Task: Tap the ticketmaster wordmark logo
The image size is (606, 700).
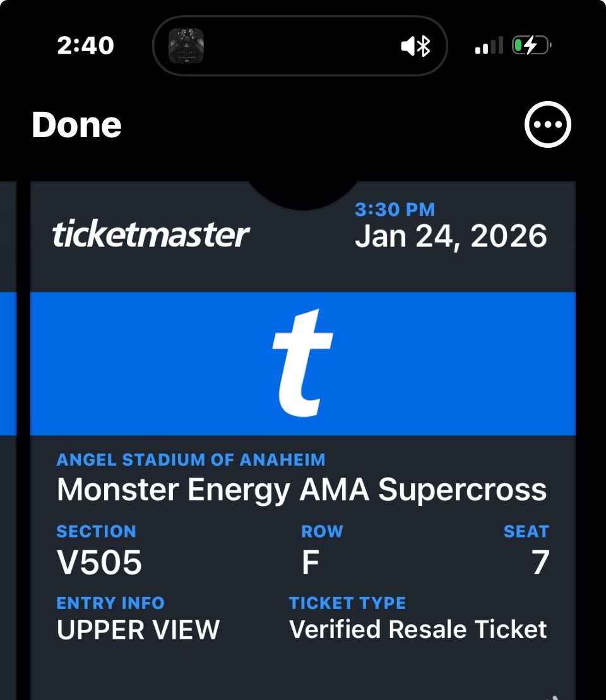Action: (x=150, y=234)
